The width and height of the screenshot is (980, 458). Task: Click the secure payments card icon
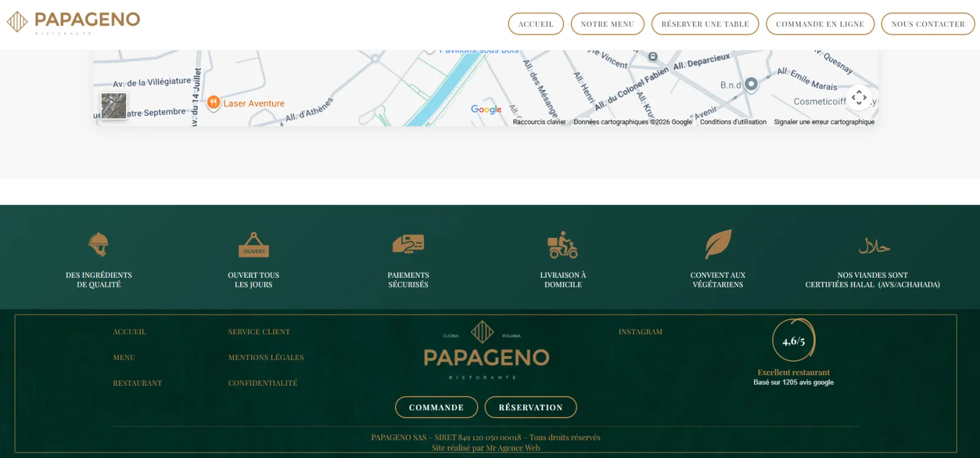pyautogui.click(x=409, y=244)
